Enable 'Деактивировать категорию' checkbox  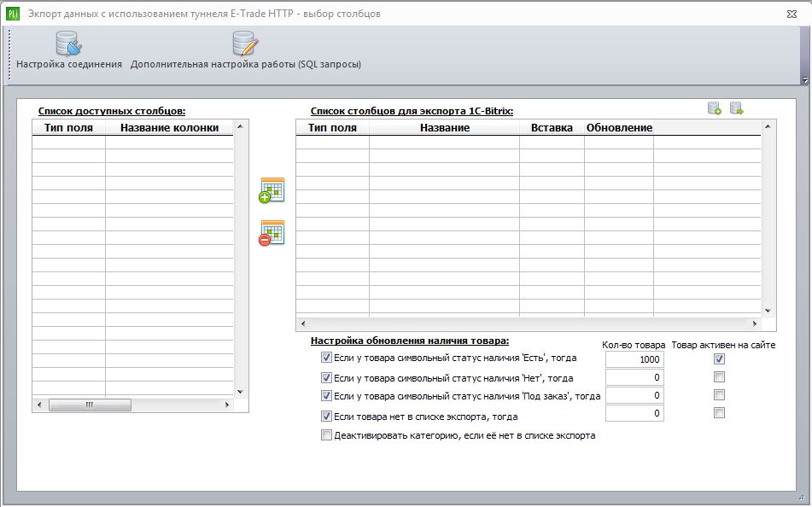click(326, 435)
